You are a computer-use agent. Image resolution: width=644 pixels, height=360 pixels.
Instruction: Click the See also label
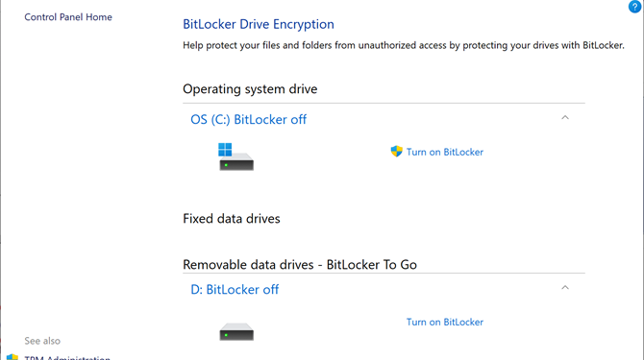coord(42,341)
